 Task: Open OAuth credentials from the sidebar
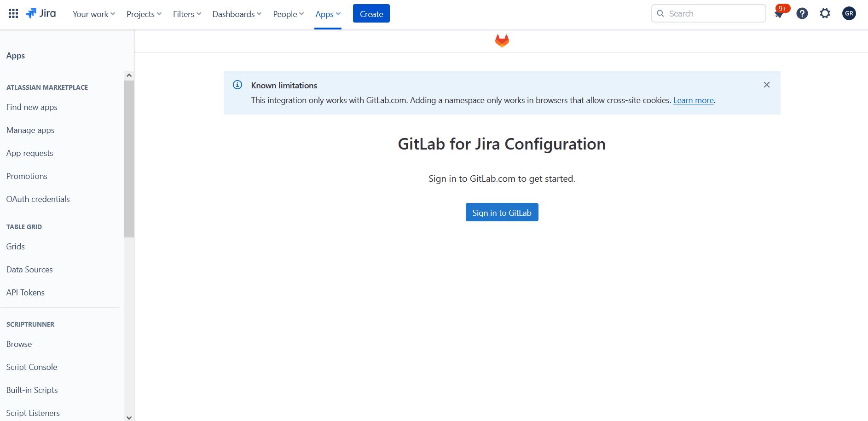[38, 199]
